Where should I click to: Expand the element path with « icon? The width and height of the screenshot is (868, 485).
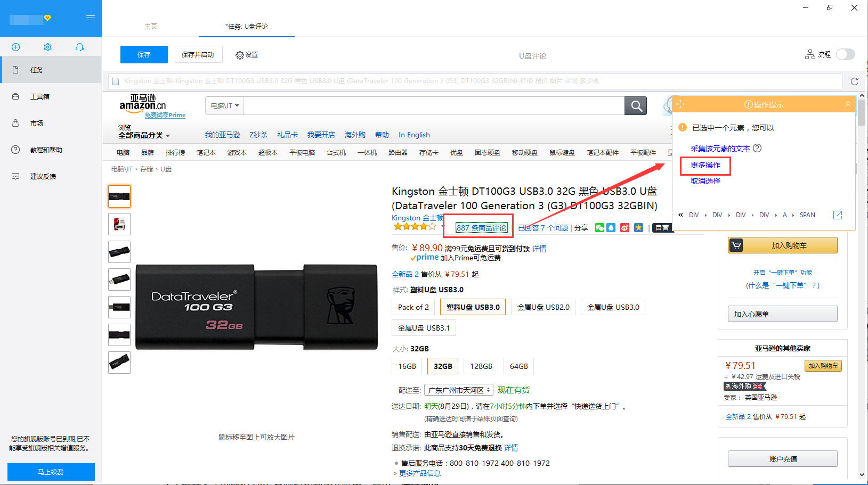pyautogui.click(x=680, y=215)
